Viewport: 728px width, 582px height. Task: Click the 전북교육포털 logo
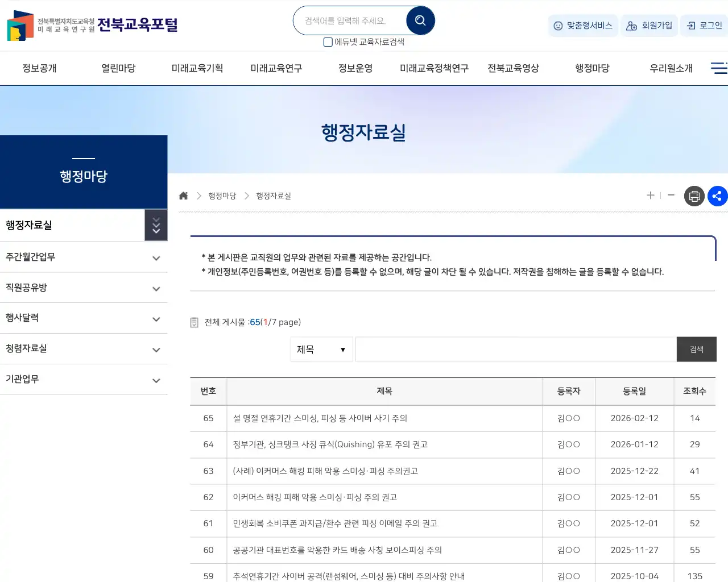pos(91,25)
